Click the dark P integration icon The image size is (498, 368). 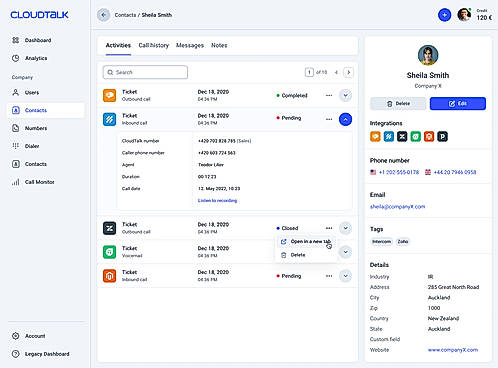[x=442, y=136]
